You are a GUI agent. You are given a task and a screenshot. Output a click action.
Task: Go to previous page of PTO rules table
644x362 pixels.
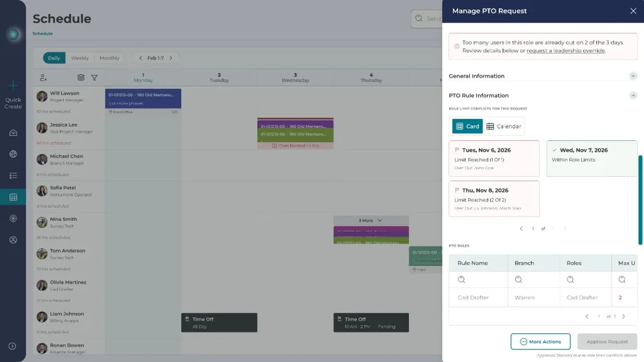[587, 316]
